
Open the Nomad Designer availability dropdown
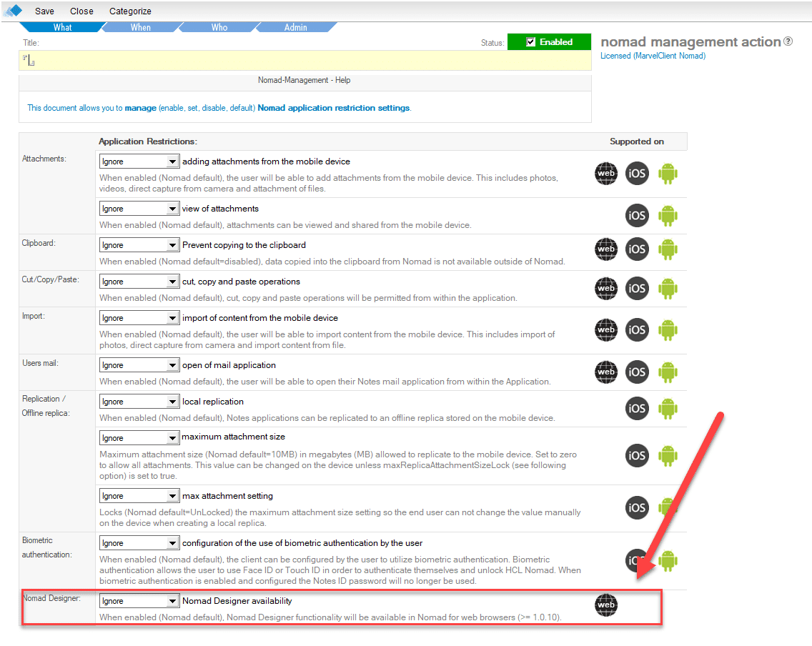coord(139,601)
